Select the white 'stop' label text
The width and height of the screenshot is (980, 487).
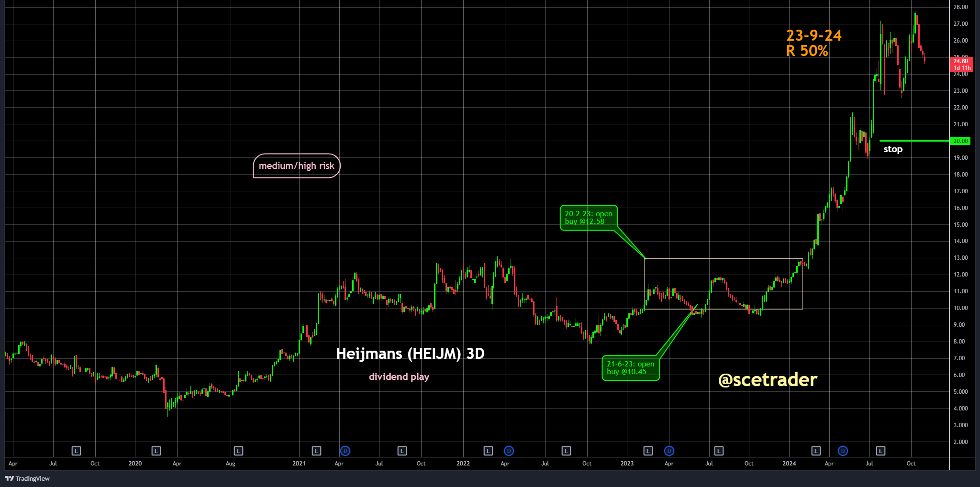(893, 149)
